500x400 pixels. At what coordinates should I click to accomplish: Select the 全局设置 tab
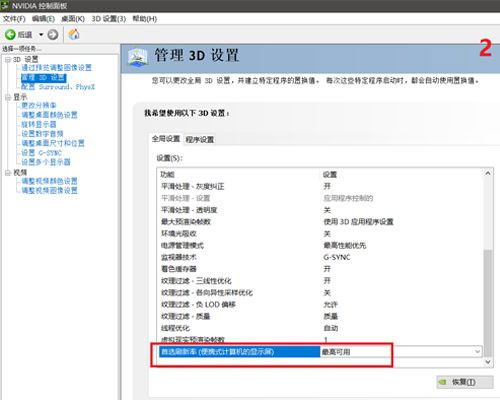coord(166,139)
